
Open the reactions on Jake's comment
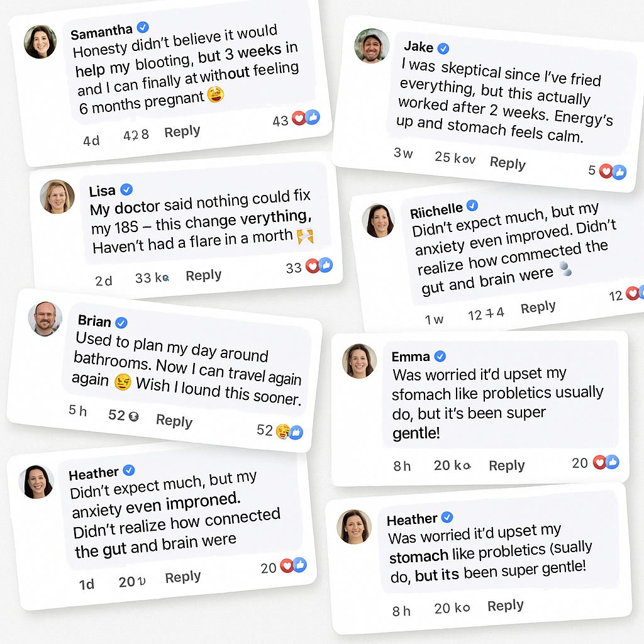613,171
